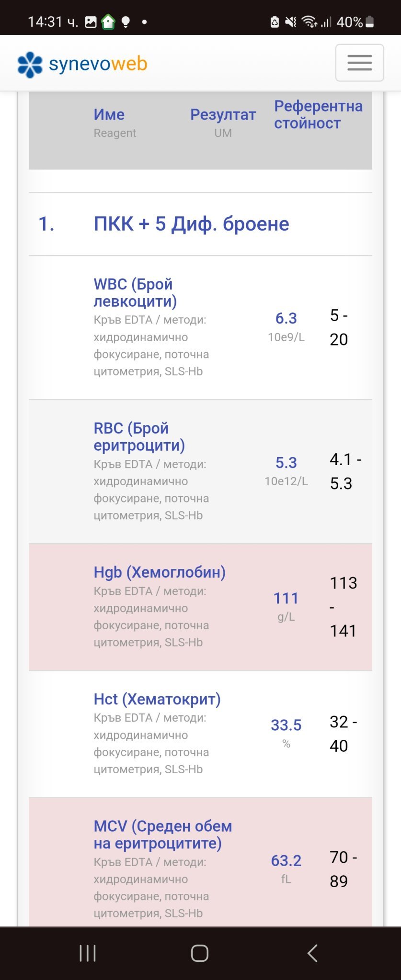Select RBC (Брой еритроцити) test name
Viewport: 401px width, 980px height.
[x=139, y=436]
